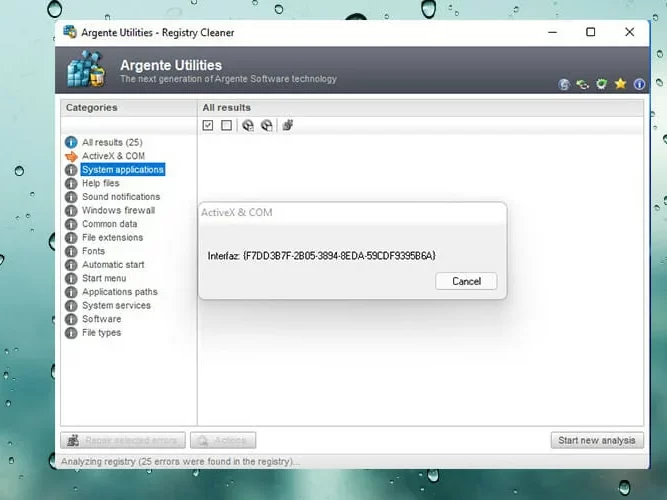The image size is (667, 500).
Task: Click the Cancel button in the ActiveX dialog
Action: point(466,281)
